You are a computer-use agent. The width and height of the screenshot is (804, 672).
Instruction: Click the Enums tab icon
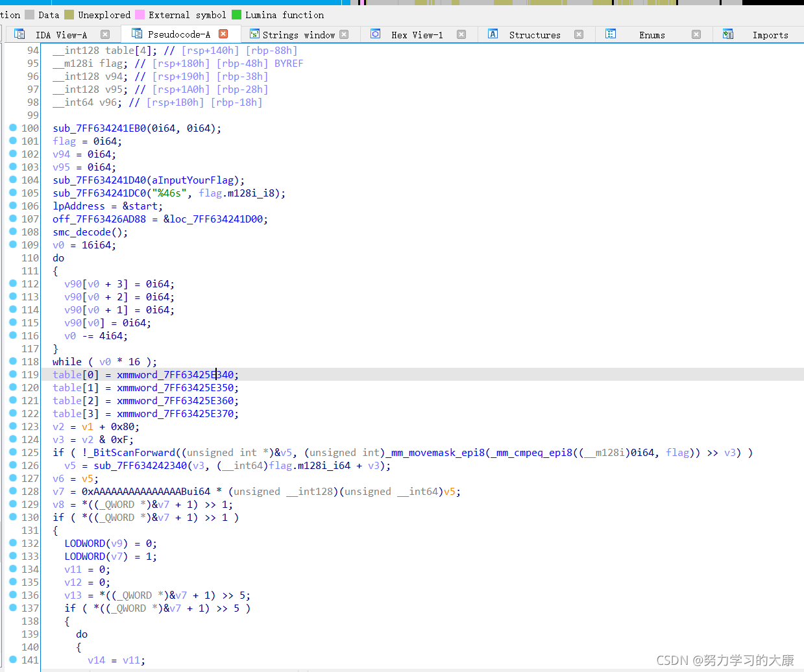(611, 34)
